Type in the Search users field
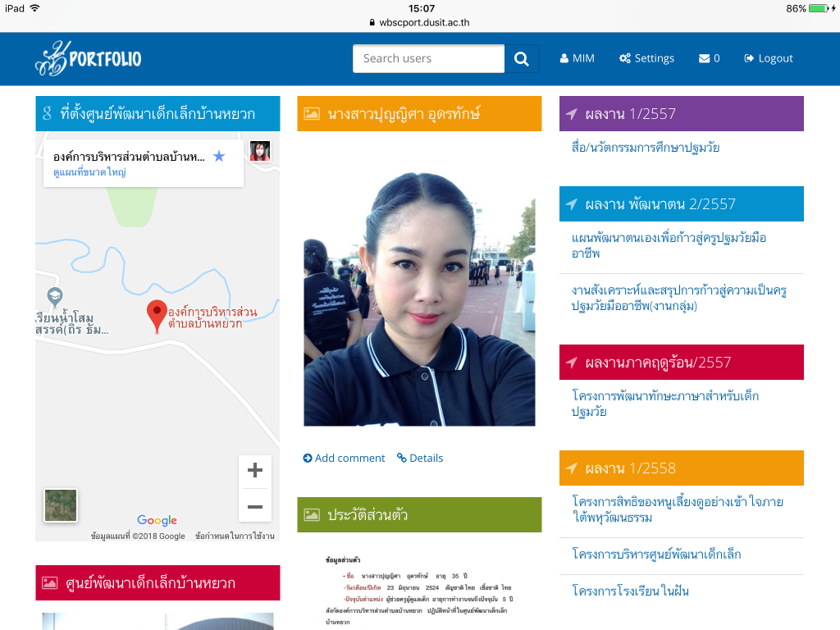 (428, 58)
